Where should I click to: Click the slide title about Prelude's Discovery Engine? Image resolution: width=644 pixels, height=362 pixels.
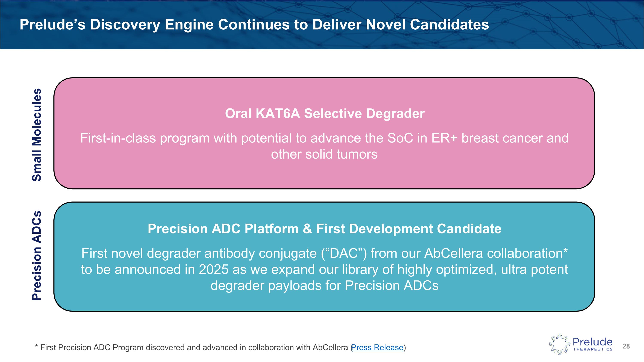(254, 24)
